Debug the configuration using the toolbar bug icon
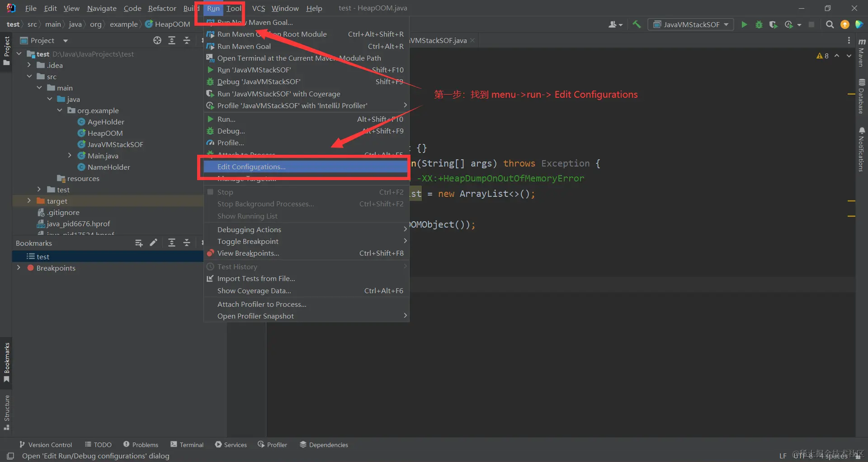The height and width of the screenshot is (462, 868). 759,24
